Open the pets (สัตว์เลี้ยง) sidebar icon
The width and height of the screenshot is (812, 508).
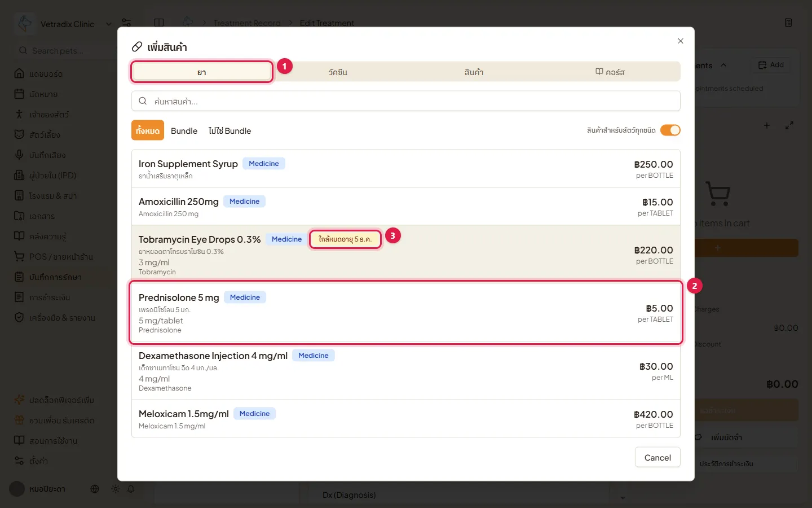(x=19, y=134)
